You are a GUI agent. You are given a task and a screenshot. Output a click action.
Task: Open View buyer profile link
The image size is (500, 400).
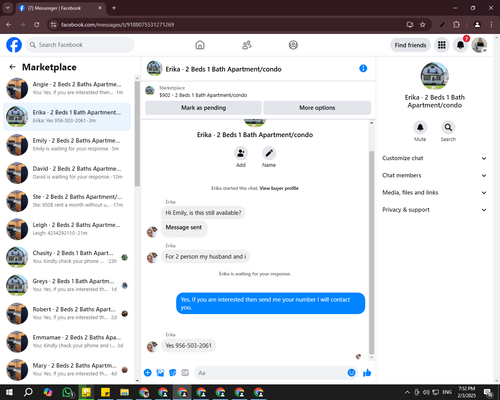(279, 188)
